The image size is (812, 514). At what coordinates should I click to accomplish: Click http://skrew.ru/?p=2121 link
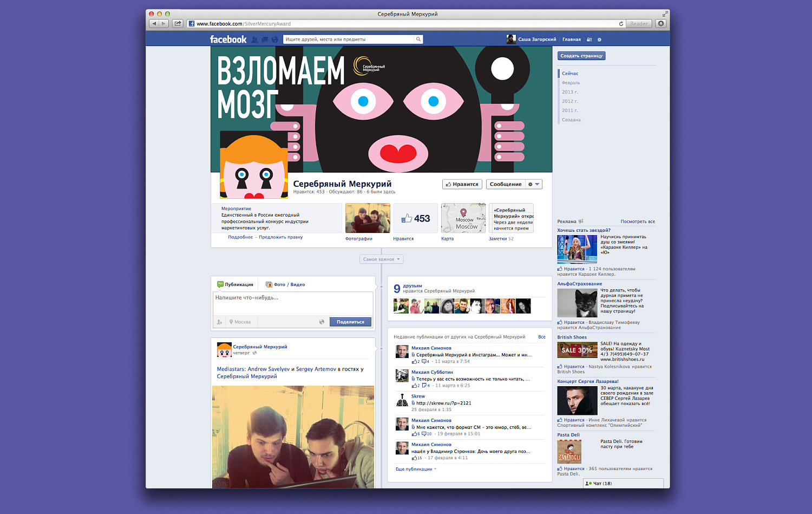pos(443,403)
